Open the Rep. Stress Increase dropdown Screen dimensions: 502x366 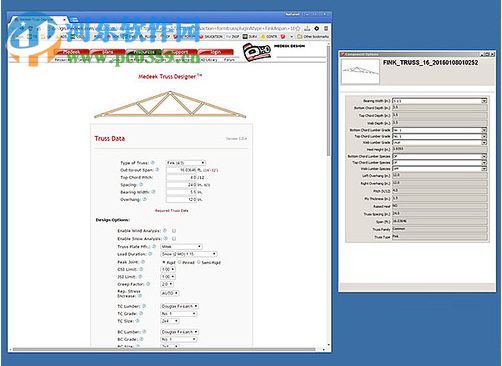[x=170, y=293]
